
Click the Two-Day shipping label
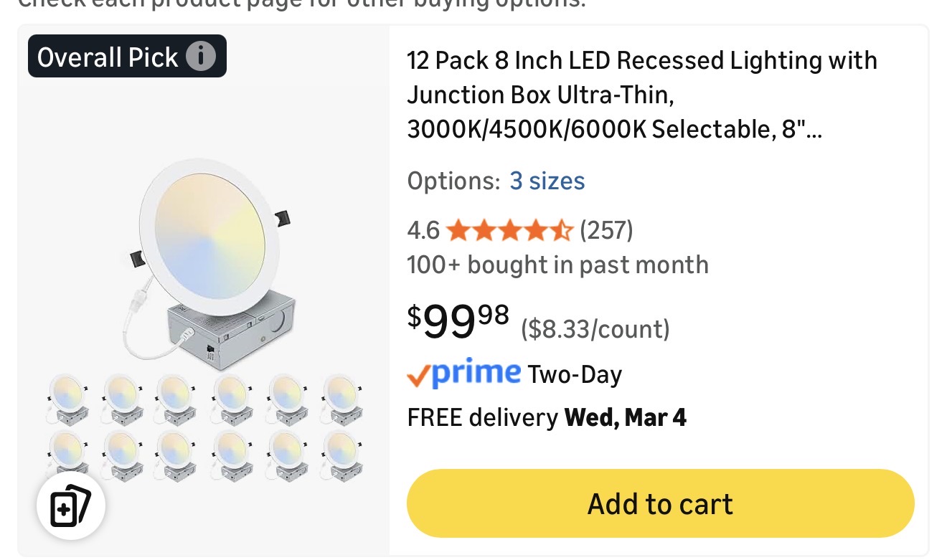pos(575,375)
